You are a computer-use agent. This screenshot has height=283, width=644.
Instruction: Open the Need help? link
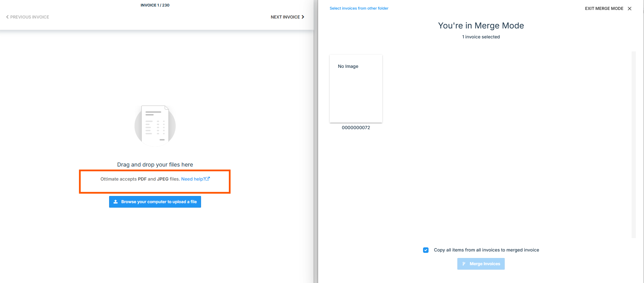[x=195, y=179]
